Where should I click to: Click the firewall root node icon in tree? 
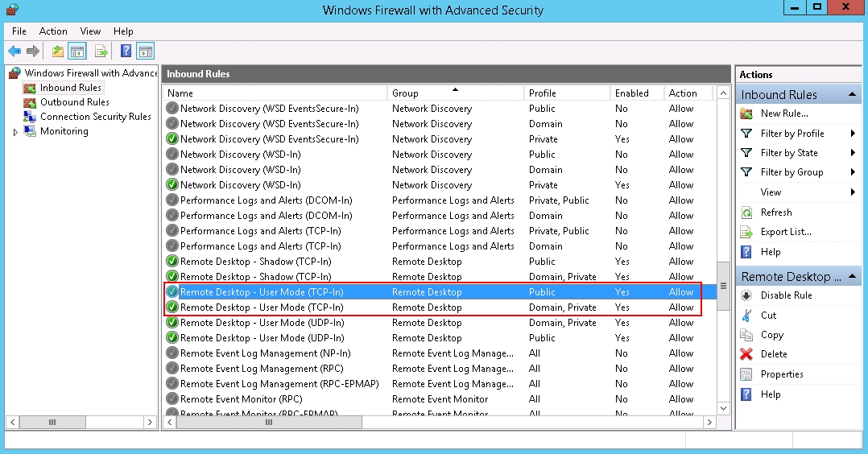pos(15,73)
